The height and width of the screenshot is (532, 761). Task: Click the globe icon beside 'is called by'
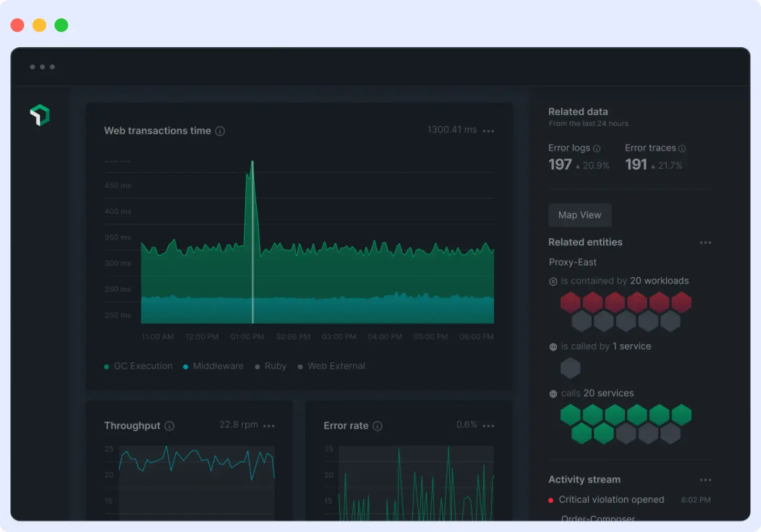(x=553, y=346)
